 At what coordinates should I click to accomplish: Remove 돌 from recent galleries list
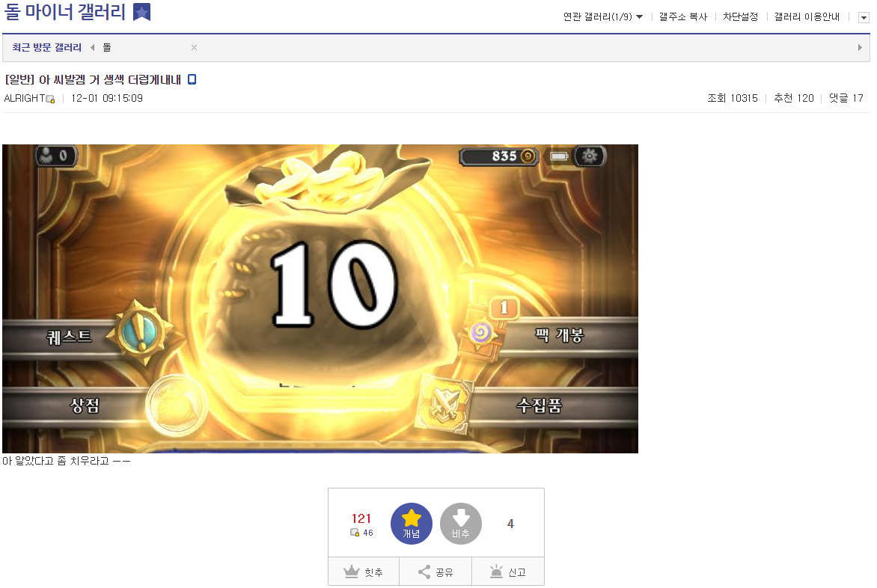click(x=194, y=48)
